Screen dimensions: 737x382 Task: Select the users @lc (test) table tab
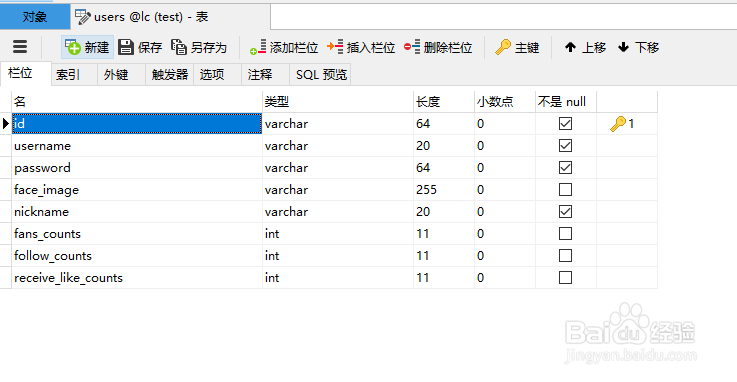coord(170,17)
